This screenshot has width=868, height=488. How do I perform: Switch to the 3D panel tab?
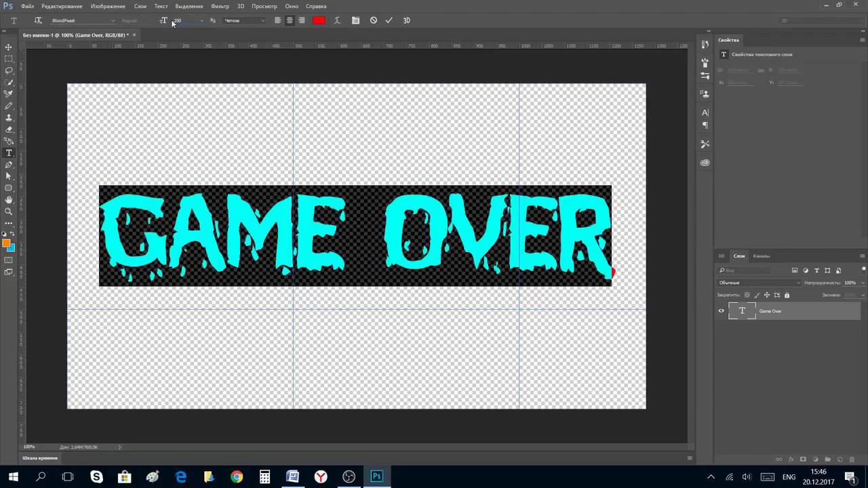pyautogui.click(x=722, y=256)
